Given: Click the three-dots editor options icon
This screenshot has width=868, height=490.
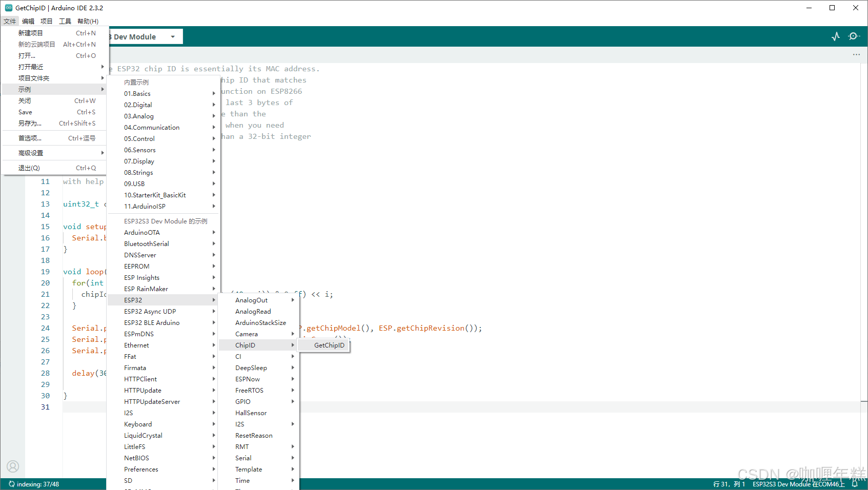Looking at the screenshot, I should [856, 54].
